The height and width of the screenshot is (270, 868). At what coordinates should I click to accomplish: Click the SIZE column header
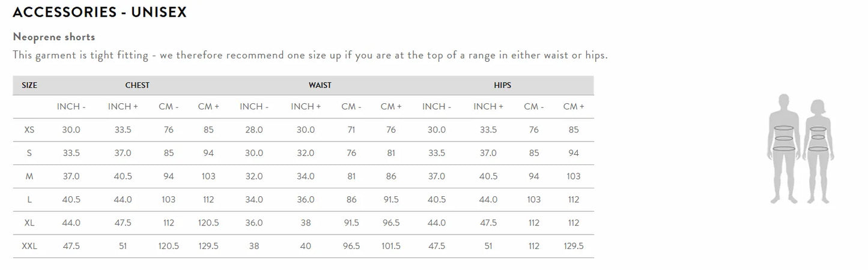[29, 85]
